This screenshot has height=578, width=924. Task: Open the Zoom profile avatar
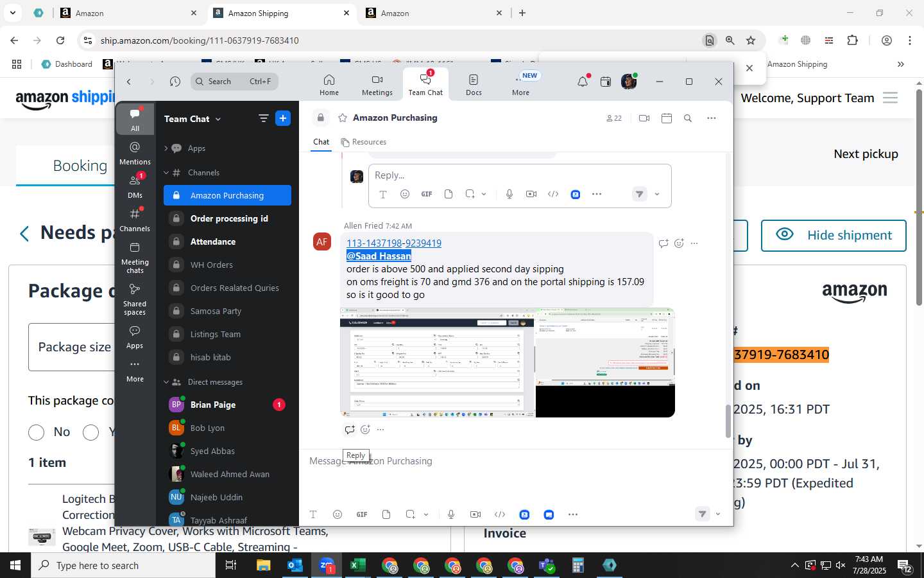pyautogui.click(x=629, y=82)
